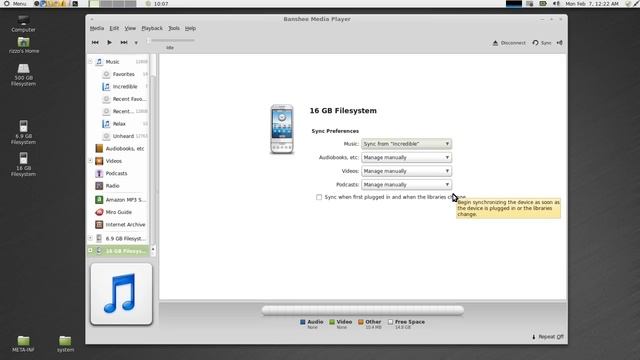Open the Videos sync dropdown
Screen dimensions: 640x360
[406, 171]
